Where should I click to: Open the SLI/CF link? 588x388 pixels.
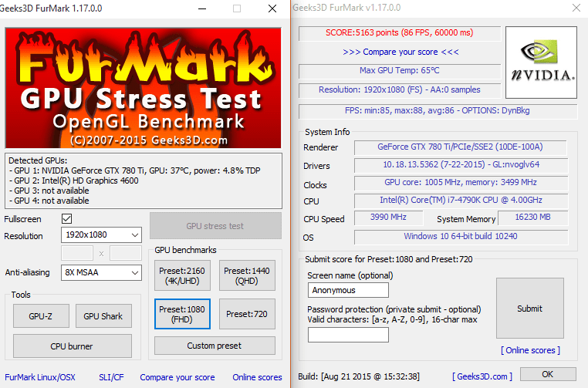tap(111, 377)
